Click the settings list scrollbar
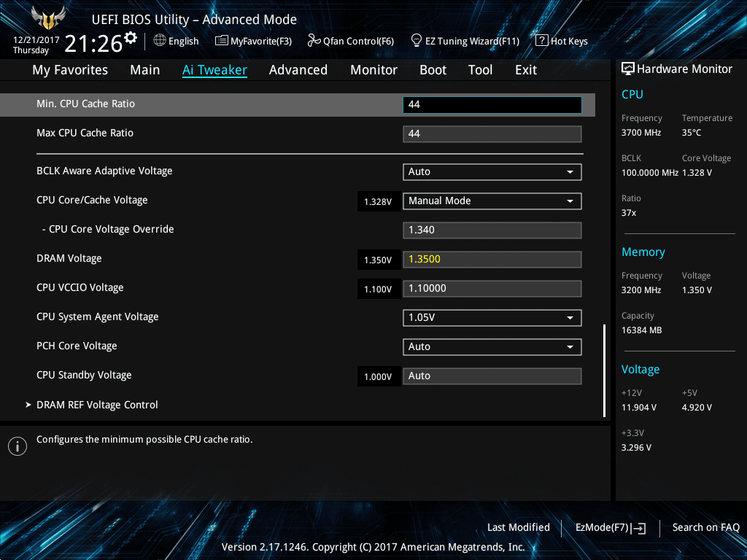The height and width of the screenshot is (560, 747). [x=604, y=371]
